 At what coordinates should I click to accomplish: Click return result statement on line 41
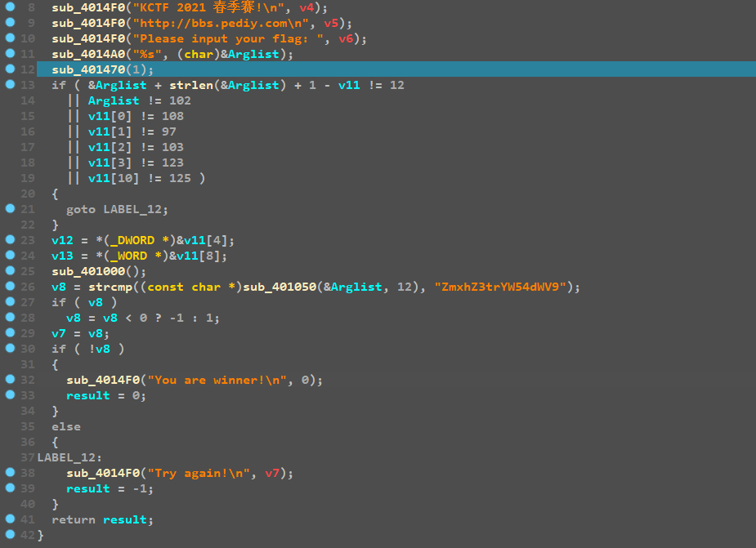(102, 519)
